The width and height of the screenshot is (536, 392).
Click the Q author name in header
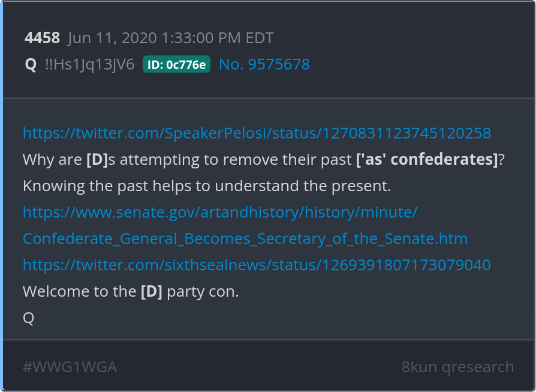[31, 65]
